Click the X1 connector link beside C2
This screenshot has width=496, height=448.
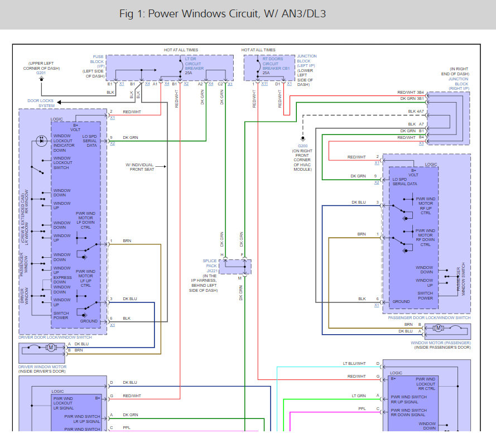230,84
